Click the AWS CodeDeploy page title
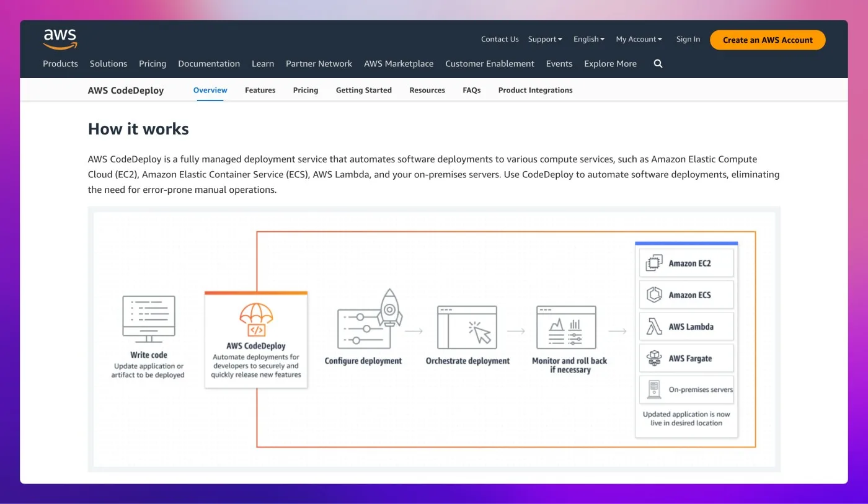This screenshot has width=868, height=504. (126, 91)
